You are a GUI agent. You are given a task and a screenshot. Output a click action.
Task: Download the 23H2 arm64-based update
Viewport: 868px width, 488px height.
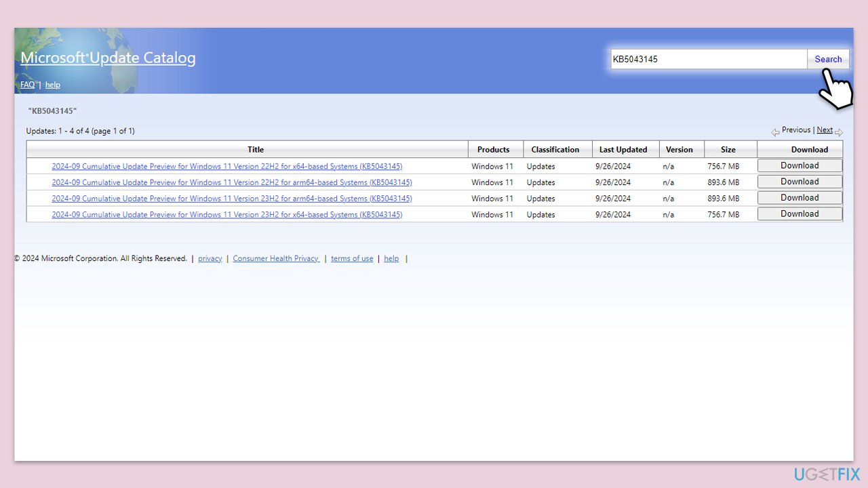pyautogui.click(x=800, y=198)
